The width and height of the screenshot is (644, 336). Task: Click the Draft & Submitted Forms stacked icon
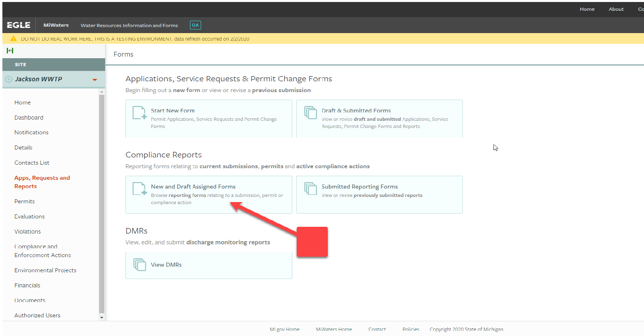[x=310, y=112]
